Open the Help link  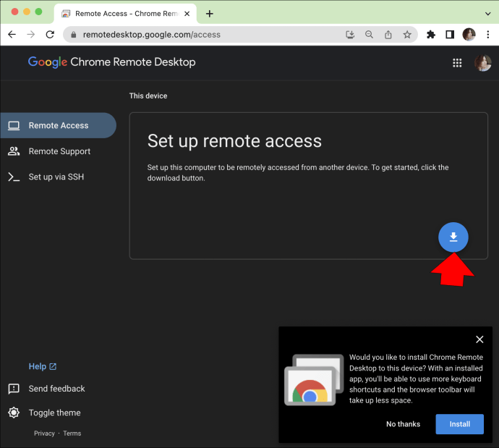coord(43,366)
